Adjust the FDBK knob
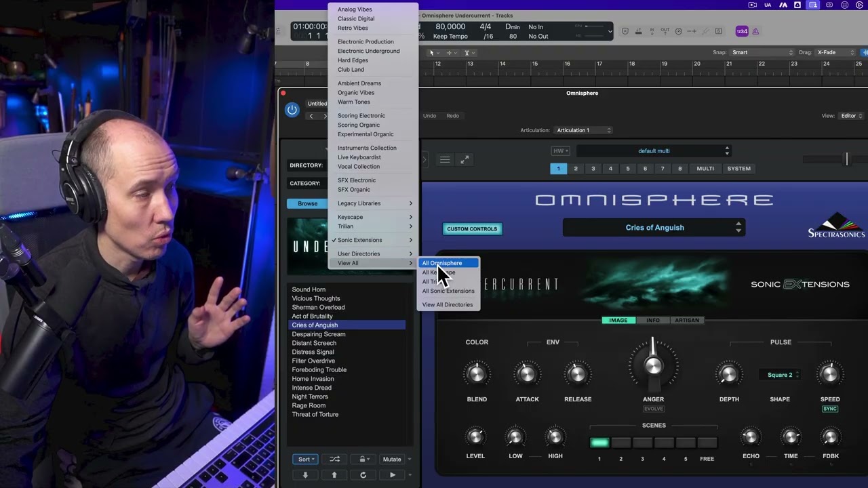The width and height of the screenshot is (868, 488). click(831, 437)
